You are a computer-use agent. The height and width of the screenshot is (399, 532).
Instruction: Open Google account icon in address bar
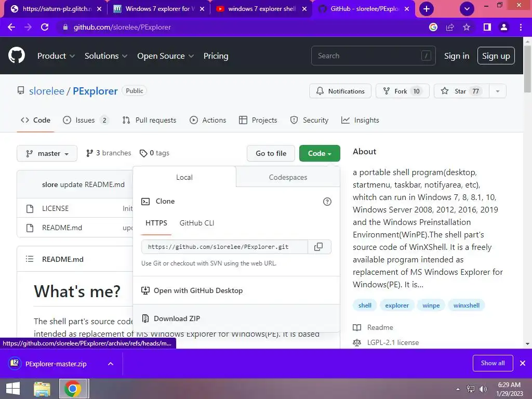click(433, 27)
